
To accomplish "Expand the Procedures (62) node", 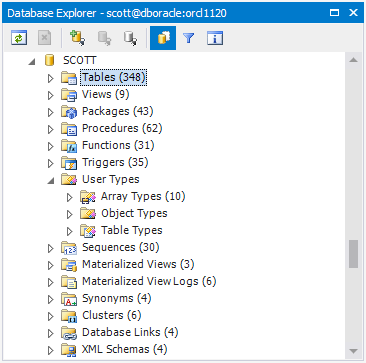I will click(51, 129).
